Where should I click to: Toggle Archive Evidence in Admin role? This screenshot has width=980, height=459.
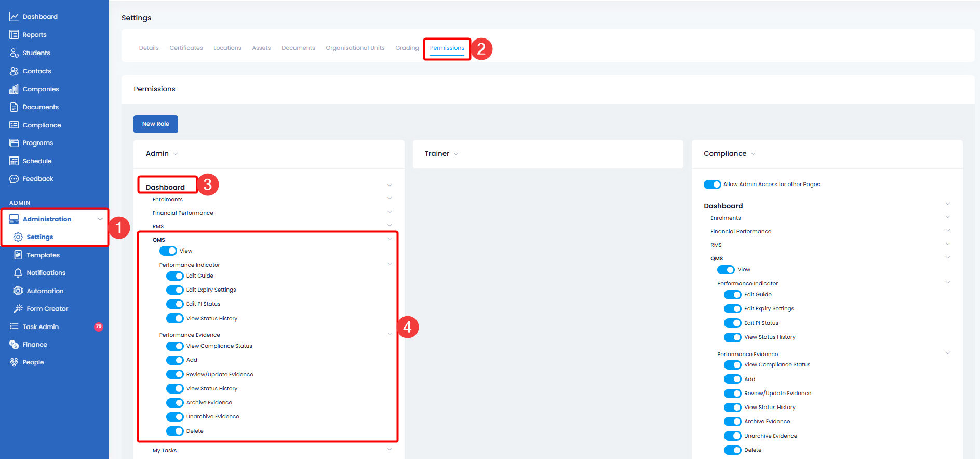pos(174,403)
